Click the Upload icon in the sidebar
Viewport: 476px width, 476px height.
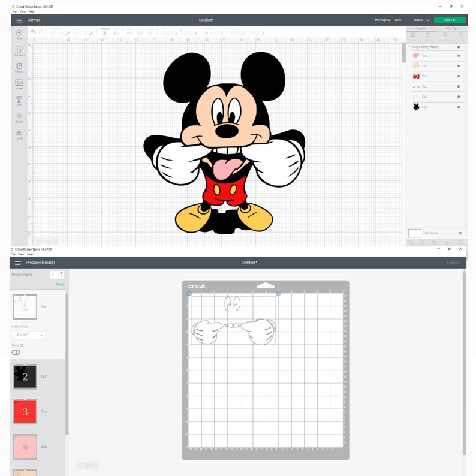coord(19,132)
